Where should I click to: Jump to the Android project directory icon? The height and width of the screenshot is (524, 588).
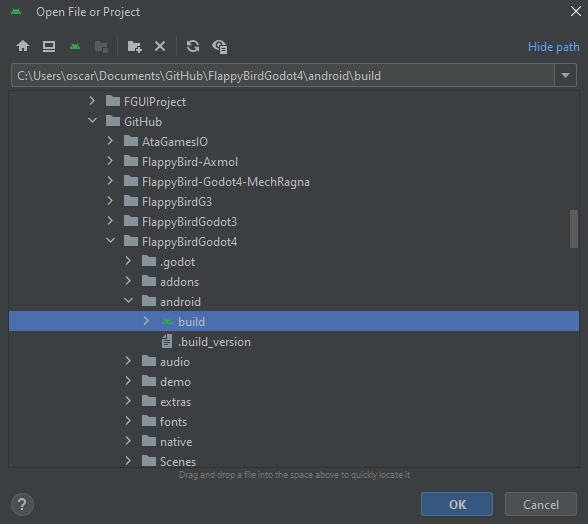[x=75, y=46]
